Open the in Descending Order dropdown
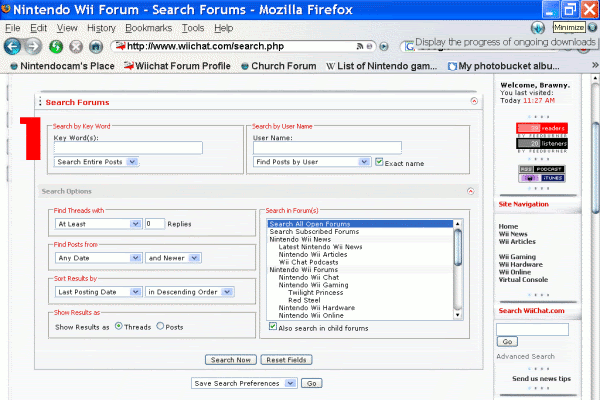600x400 pixels. 190,292
